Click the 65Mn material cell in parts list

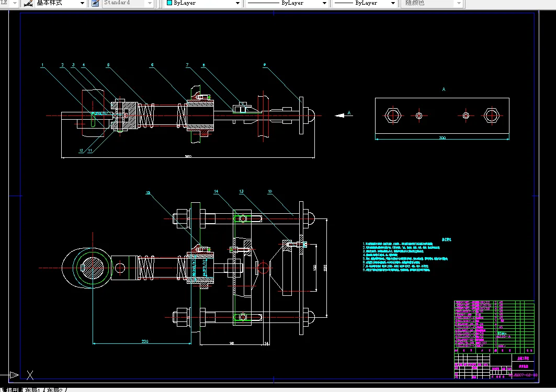[502, 333]
